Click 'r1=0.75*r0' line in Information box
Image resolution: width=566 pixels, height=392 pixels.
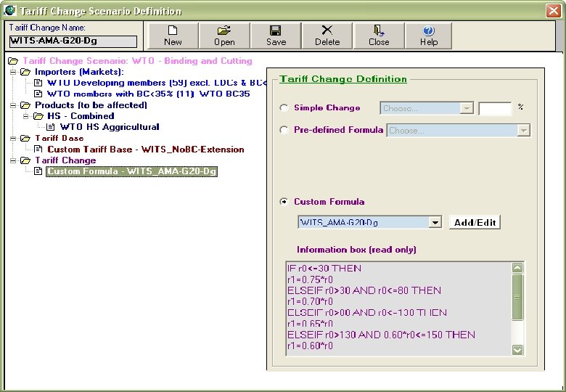310,279
